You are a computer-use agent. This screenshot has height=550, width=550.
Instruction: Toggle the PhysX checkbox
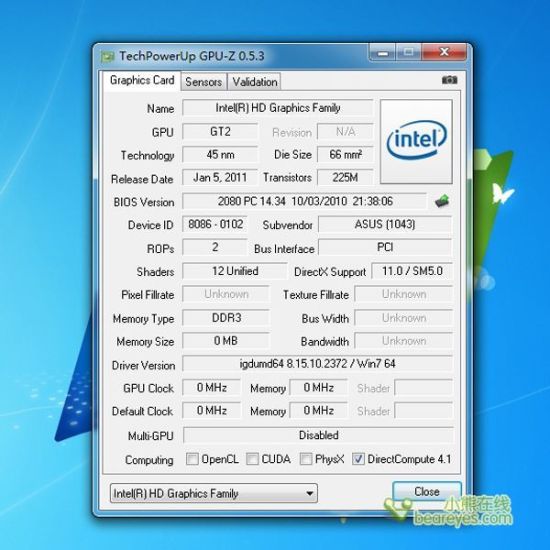click(x=306, y=459)
